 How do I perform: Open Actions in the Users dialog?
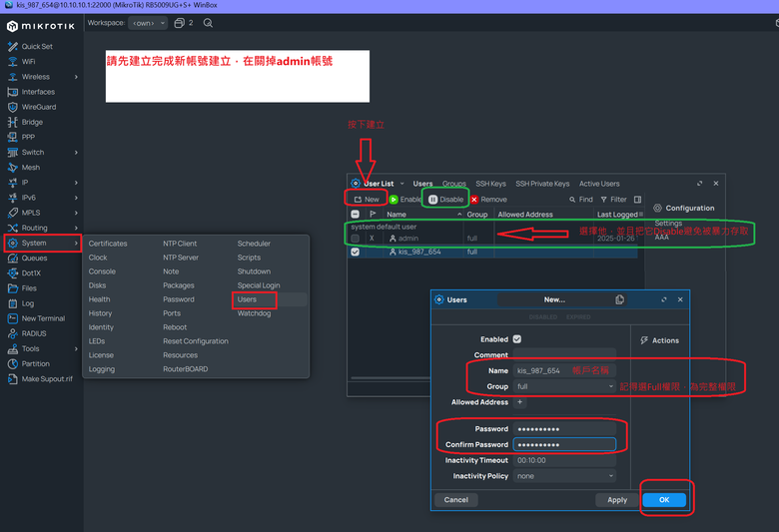(x=659, y=340)
